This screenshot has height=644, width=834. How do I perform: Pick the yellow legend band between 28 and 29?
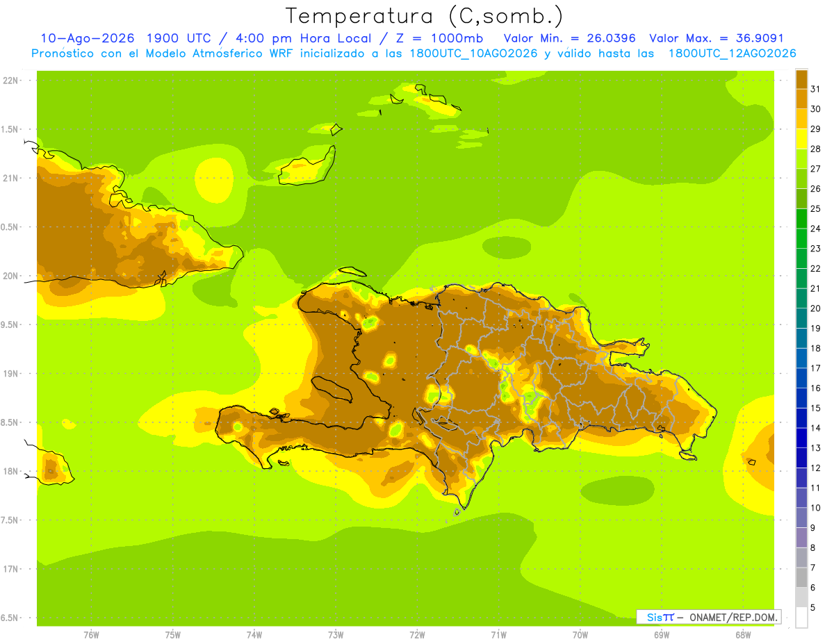tap(801, 139)
